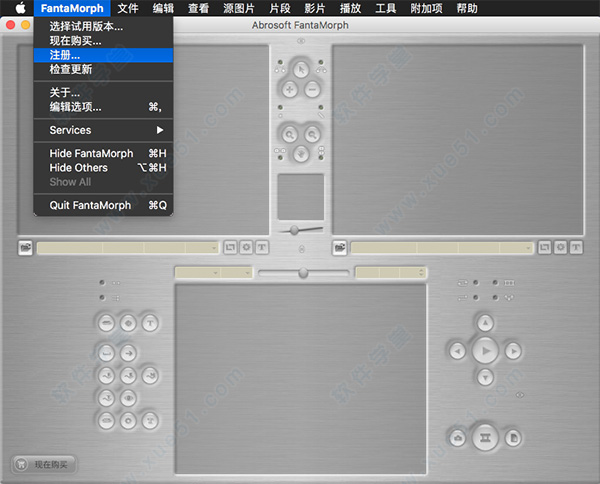Click the hand pan tool button

pos(301,154)
